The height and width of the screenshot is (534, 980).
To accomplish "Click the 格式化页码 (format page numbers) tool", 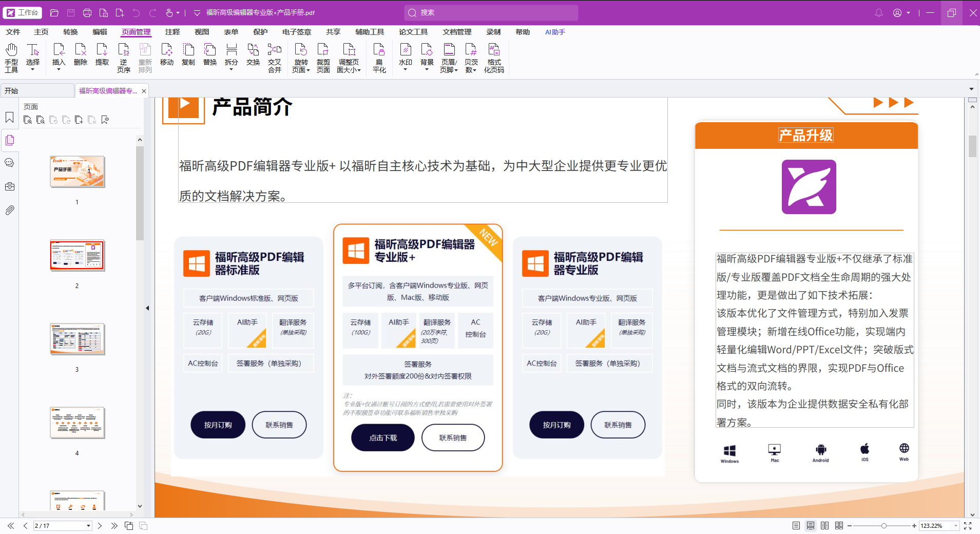I will pyautogui.click(x=494, y=58).
